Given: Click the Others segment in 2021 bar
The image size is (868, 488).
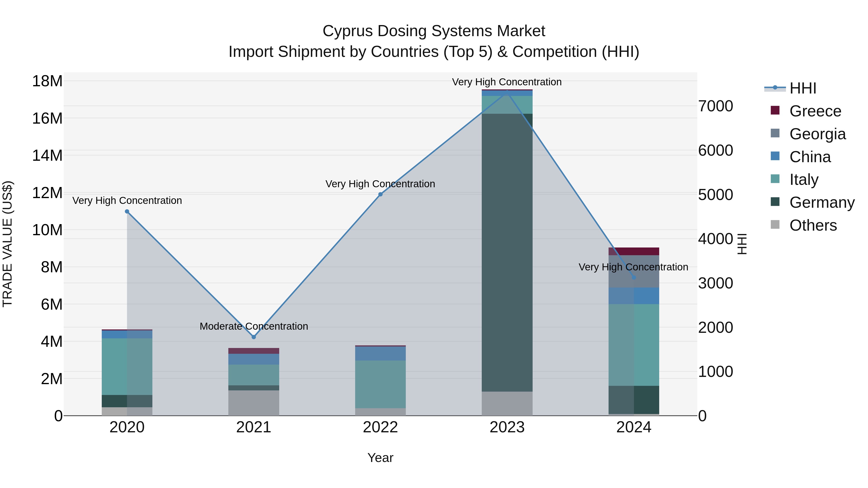Looking at the screenshot, I should [x=254, y=403].
